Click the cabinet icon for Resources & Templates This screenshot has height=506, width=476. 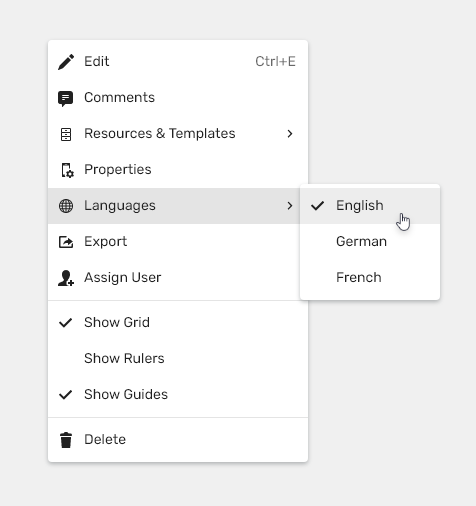point(66,134)
